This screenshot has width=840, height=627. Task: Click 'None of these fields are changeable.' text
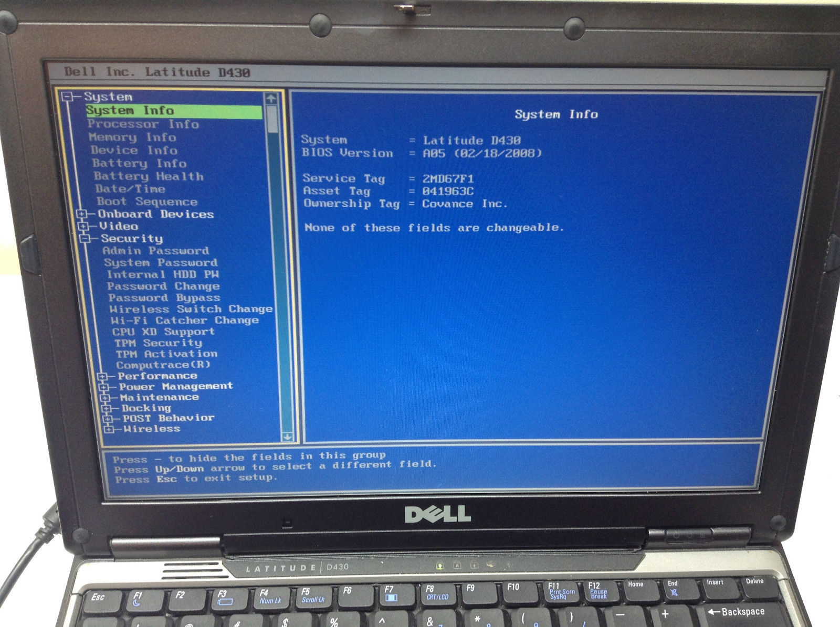434,228
